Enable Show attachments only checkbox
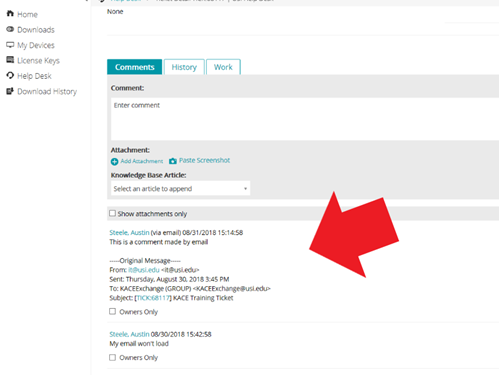The height and width of the screenshot is (375, 500). [113, 213]
